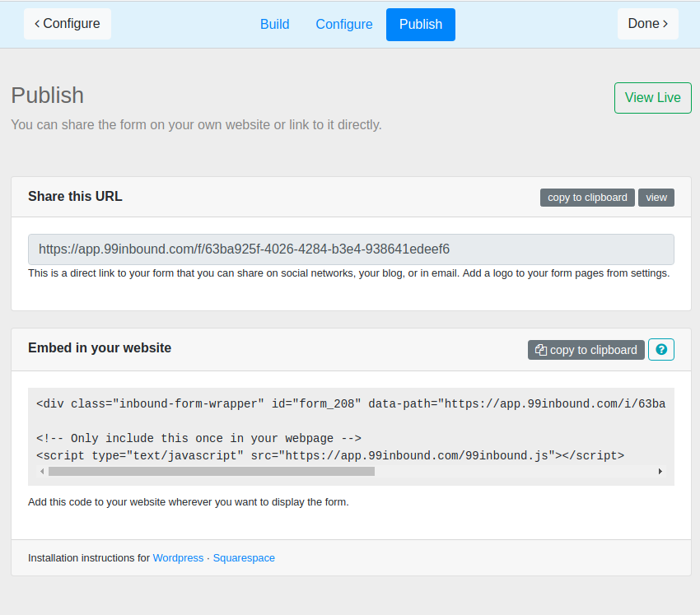The width and height of the screenshot is (700, 615).
Task: Go back with the top-left Configure button
Action: click(x=68, y=24)
